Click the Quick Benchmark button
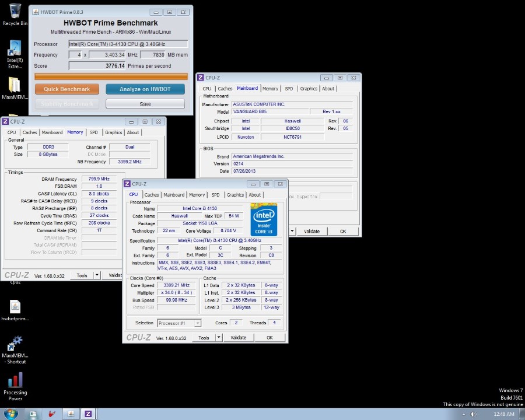525x420 pixels. [x=67, y=89]
